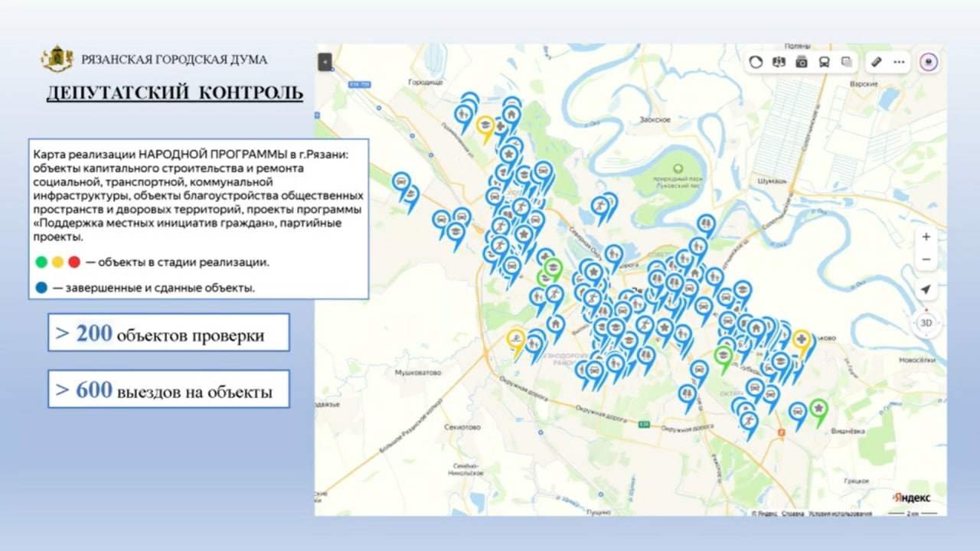Image resolution: width=980 pixels, height=551 pixels.
Task: Click title 'РЯЗАНСКАЯ ГОРОДСКАЯ ДУМА'
Action: [174, 59]
